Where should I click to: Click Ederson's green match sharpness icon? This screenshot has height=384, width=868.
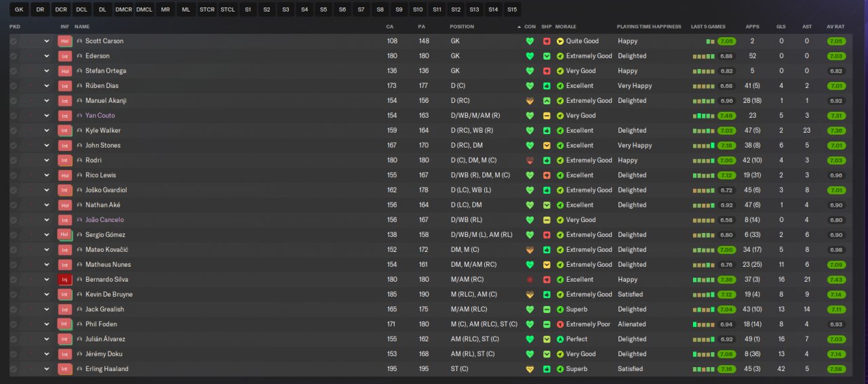click(547, 56)
